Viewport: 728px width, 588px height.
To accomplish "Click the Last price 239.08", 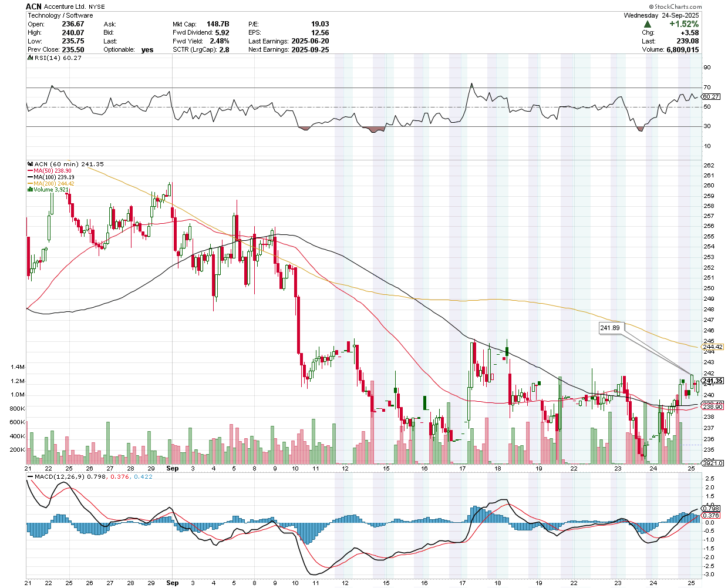I will point(687,41).
